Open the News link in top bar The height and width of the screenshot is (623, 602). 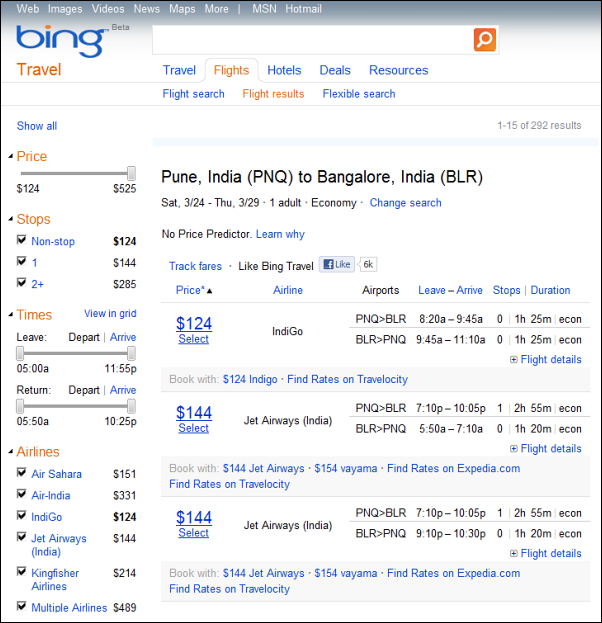pyautogui.click(x=147, y=9)
